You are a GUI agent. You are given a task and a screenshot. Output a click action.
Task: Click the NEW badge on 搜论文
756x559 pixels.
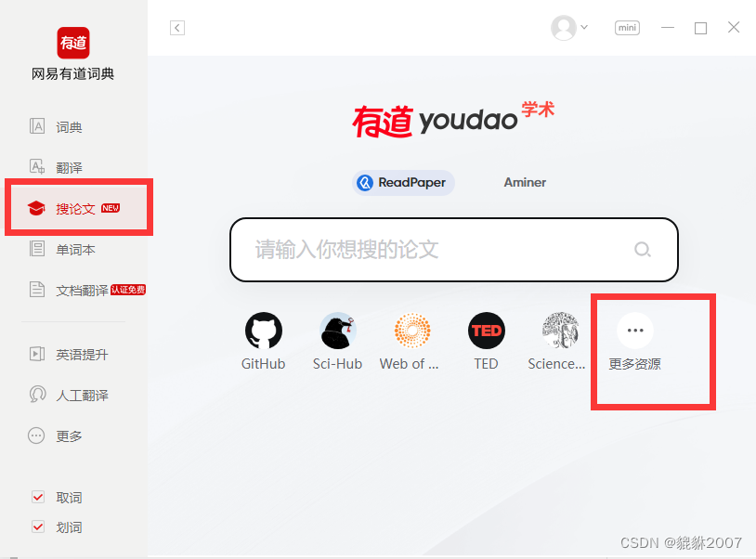click(x=111, y=208)
